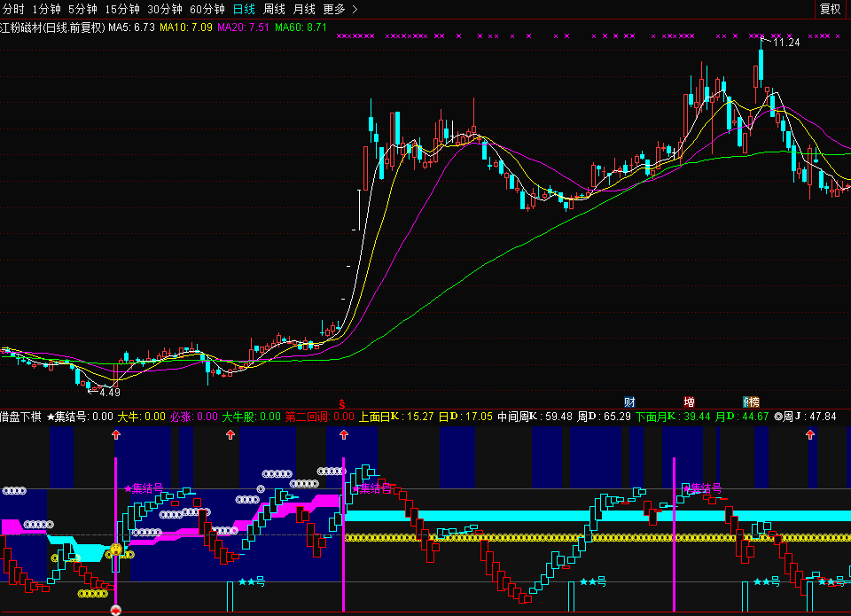851x616 pixels.
Task: Switch to 60分钟 timeframe
Action: coord(207,9)
